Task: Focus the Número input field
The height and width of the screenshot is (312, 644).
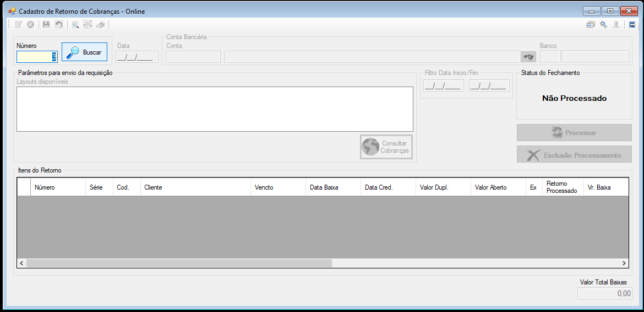Action: coord(36,57)
